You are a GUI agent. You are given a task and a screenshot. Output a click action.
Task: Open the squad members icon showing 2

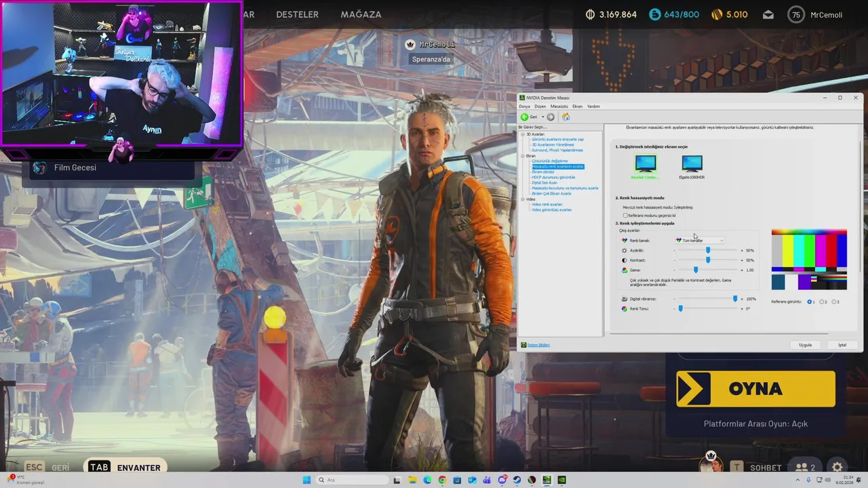point(805,467)
